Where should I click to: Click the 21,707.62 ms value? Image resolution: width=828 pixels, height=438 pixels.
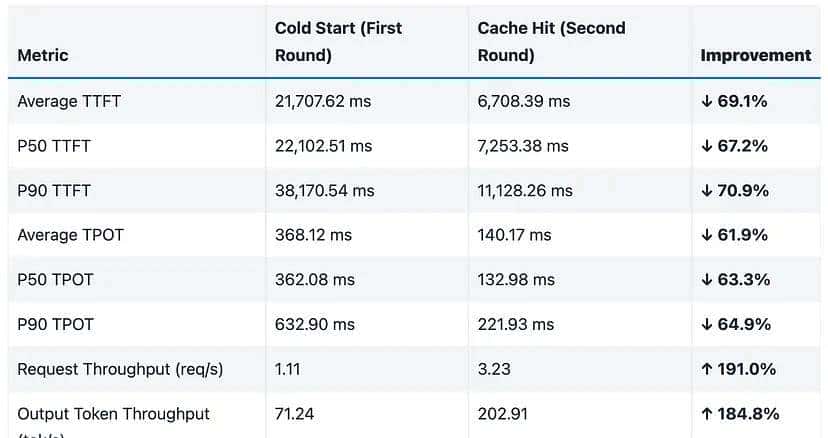point(326,101)
